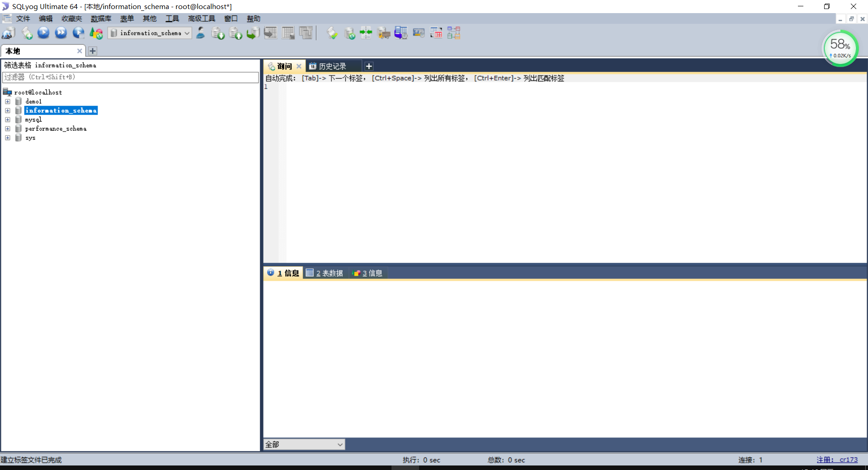The height and width of the screenshot is (470, 868).
Task: Execute and edit result set icon
Action: coord(79,33)
